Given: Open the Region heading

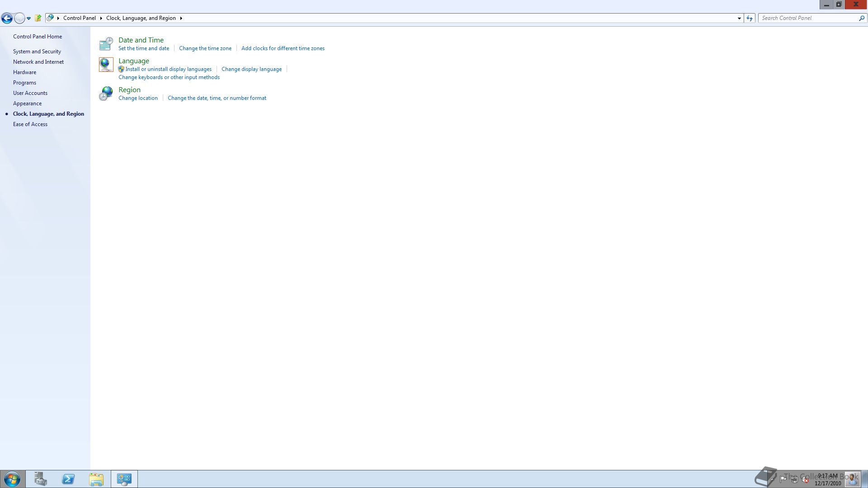Looking at the screenshot, I should [129, 89].
